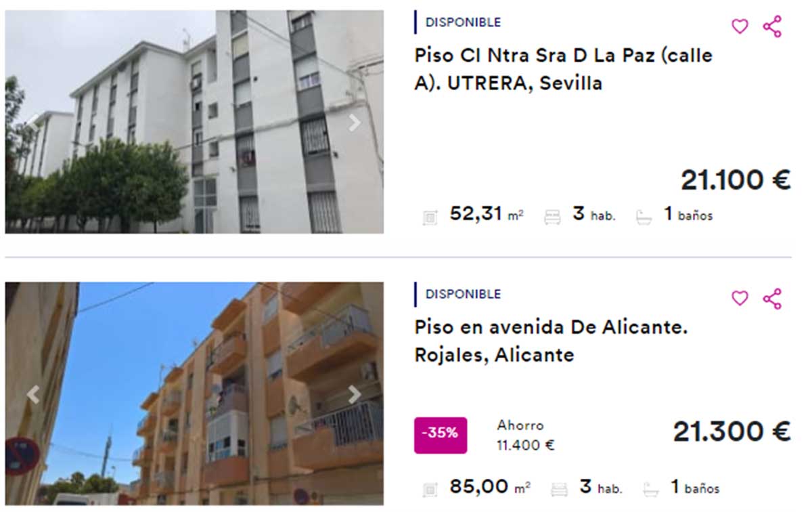Click the 21.300 € price

point(732,431)
